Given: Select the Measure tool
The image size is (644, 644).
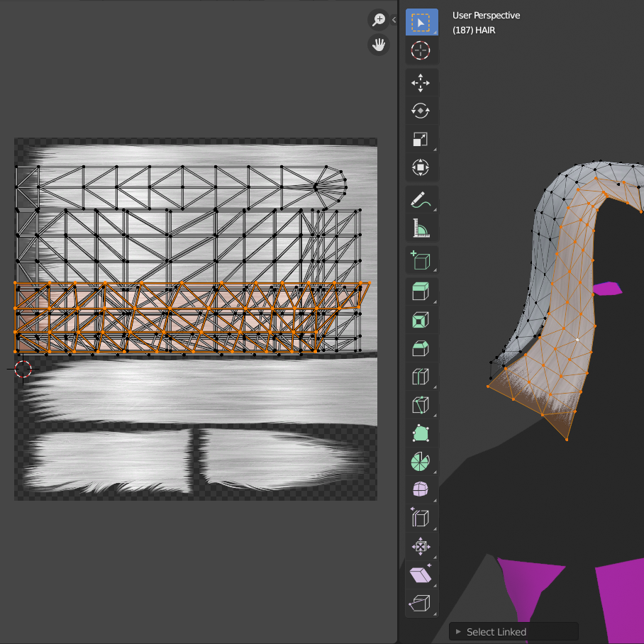Looking at the screenshot, I should [x=421, y=227].
